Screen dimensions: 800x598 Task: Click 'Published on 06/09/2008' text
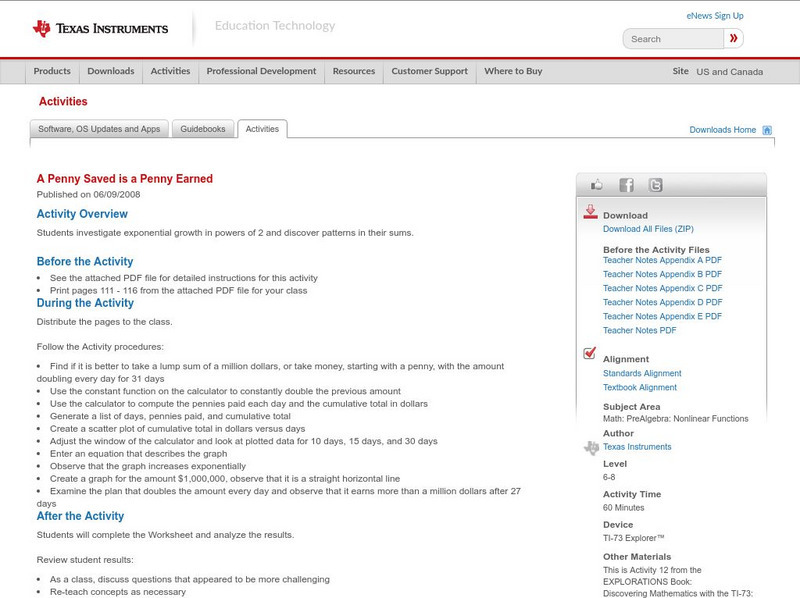(x=88, y=194)
